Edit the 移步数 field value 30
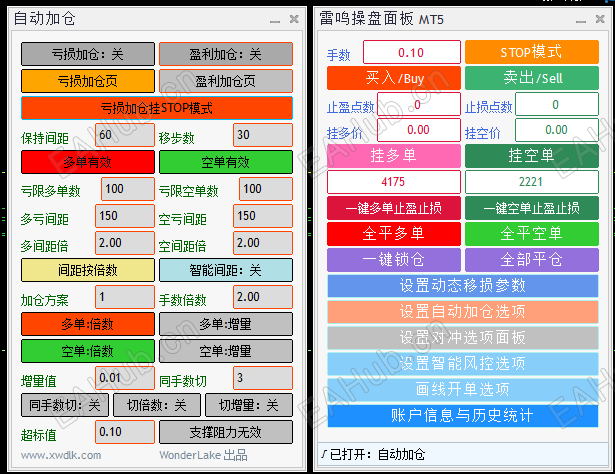 (x=263, y=135)
